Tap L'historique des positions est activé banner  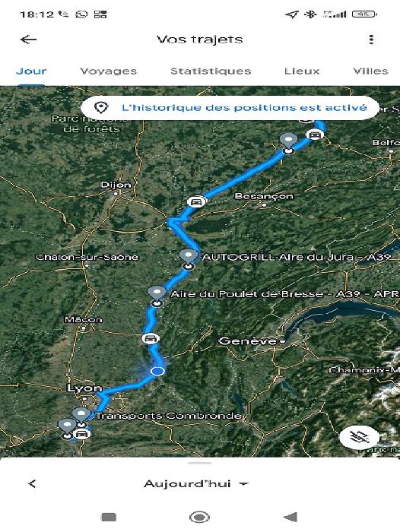click(230, 108)
